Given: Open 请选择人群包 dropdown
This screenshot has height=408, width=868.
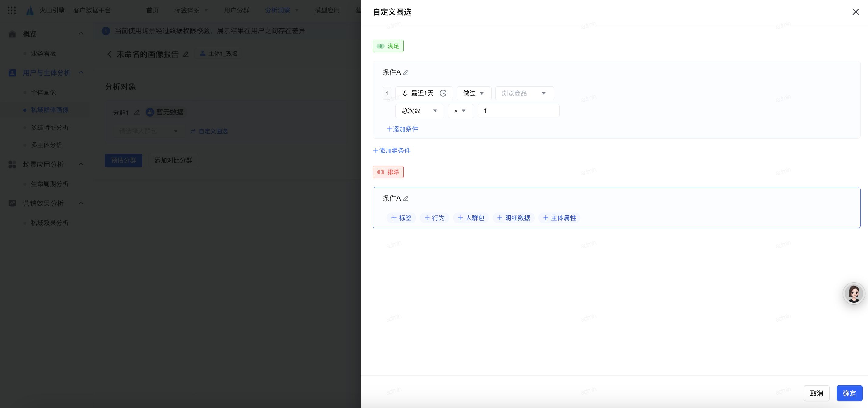Looking at the screenshot, I should tap(148, 131).
